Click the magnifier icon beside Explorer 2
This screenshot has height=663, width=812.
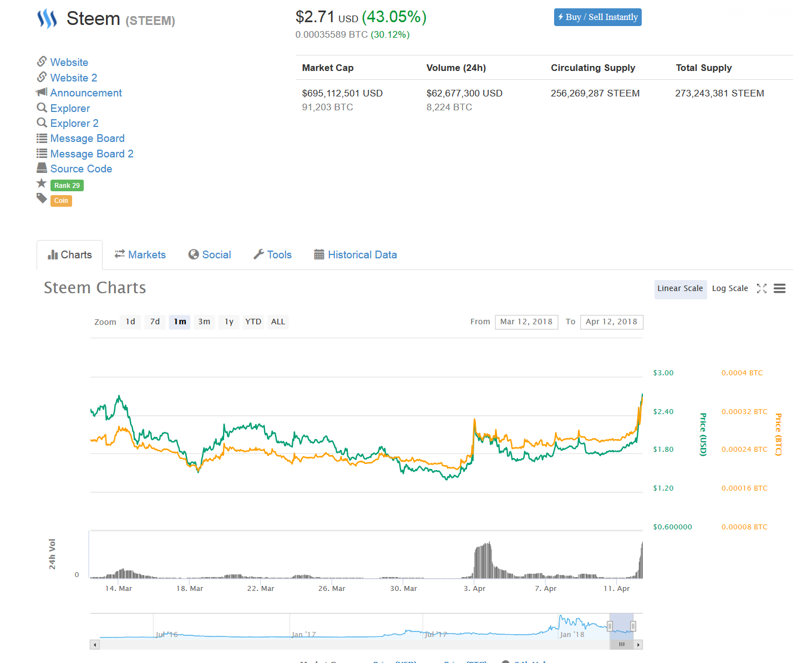coord(42,123)
